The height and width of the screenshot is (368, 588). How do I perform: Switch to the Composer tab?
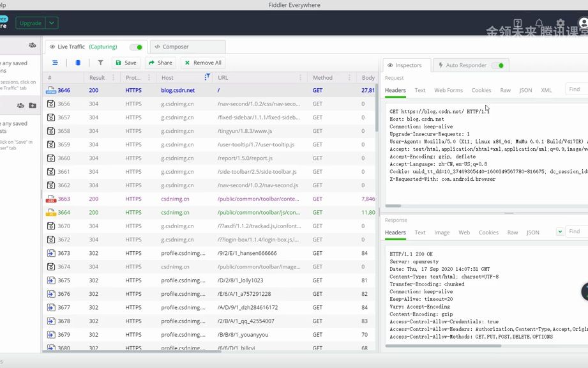[x=188, y=47]
